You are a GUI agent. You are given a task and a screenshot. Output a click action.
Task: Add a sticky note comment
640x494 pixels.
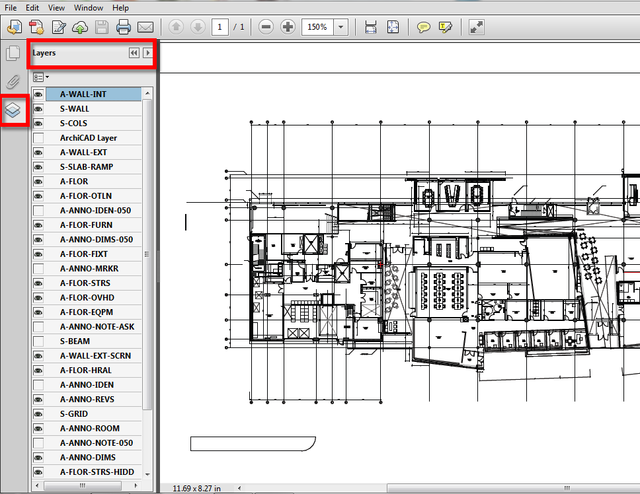424,26
